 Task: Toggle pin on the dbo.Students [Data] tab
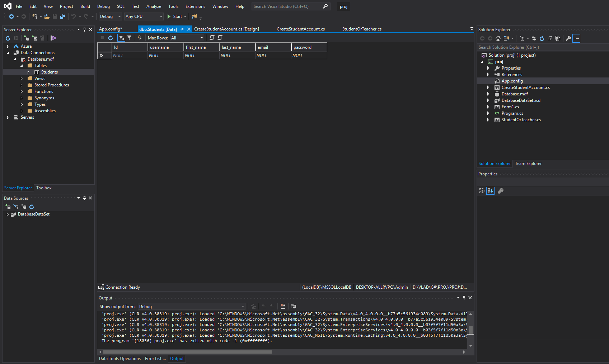(182, 29)
